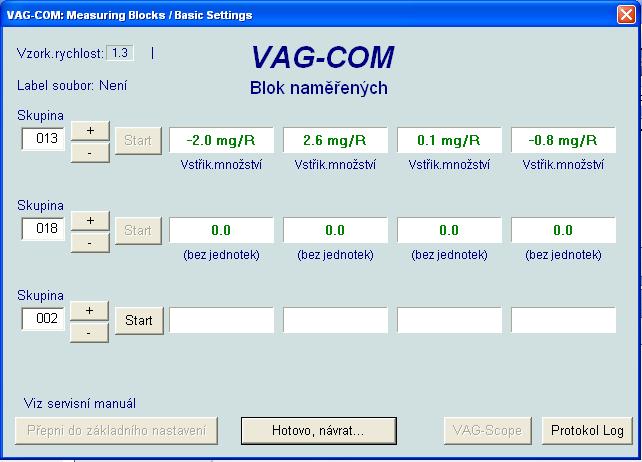
Task: Click Vstřik.množství label under 0.1 mg/R
Action: point(449,165)
